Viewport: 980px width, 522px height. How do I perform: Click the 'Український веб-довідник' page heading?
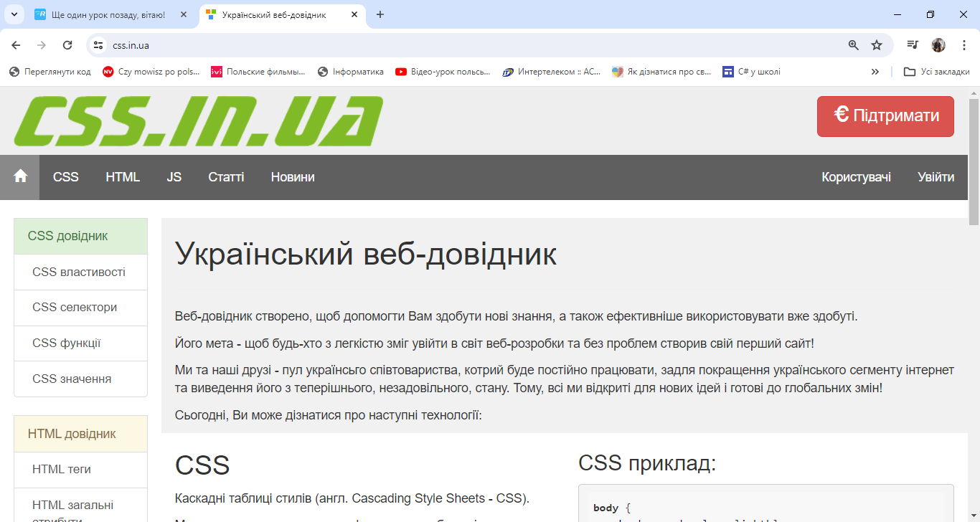(366, 254)
